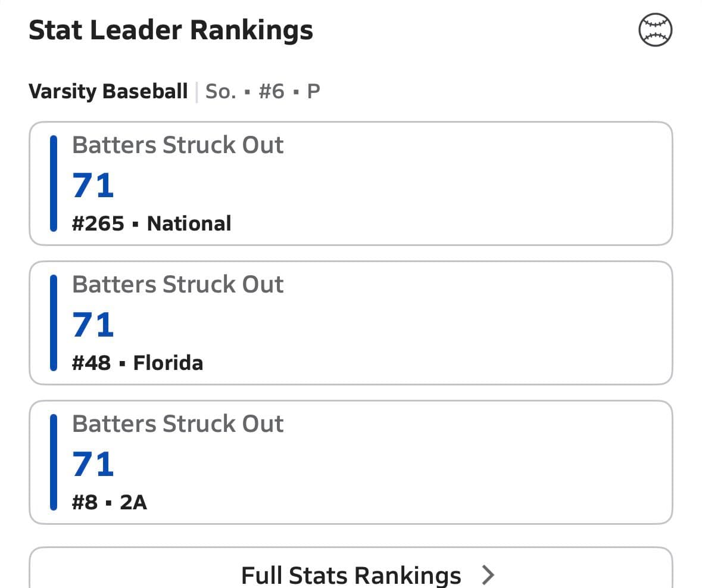Click the blue accent bar in 2A card

click(x=54, y=462)
